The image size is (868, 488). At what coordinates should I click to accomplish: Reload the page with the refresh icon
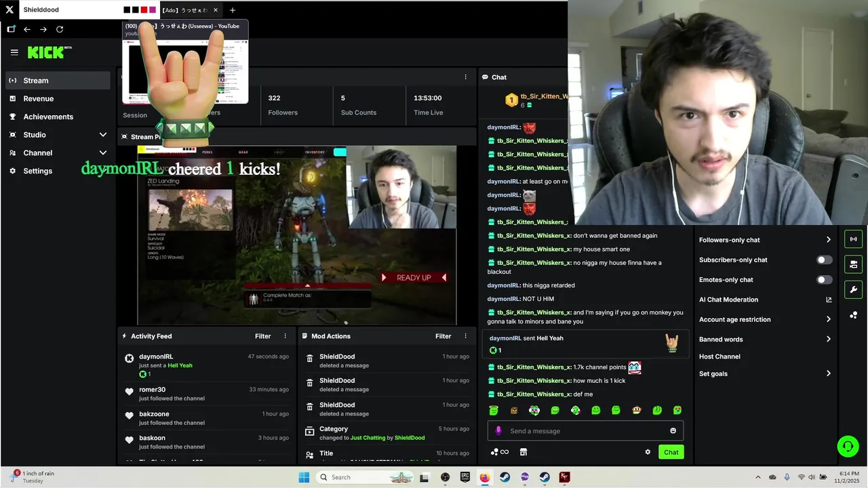[60, 29]
